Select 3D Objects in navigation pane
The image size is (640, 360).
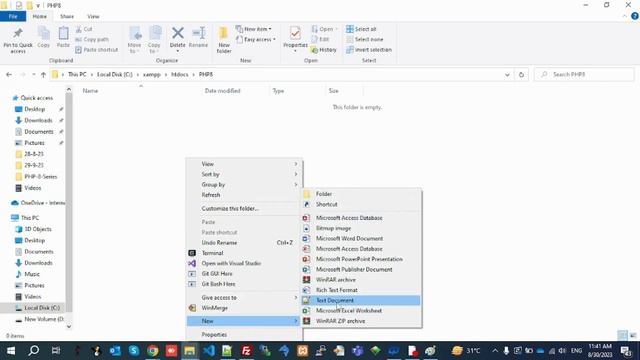(x=38, y=229)
